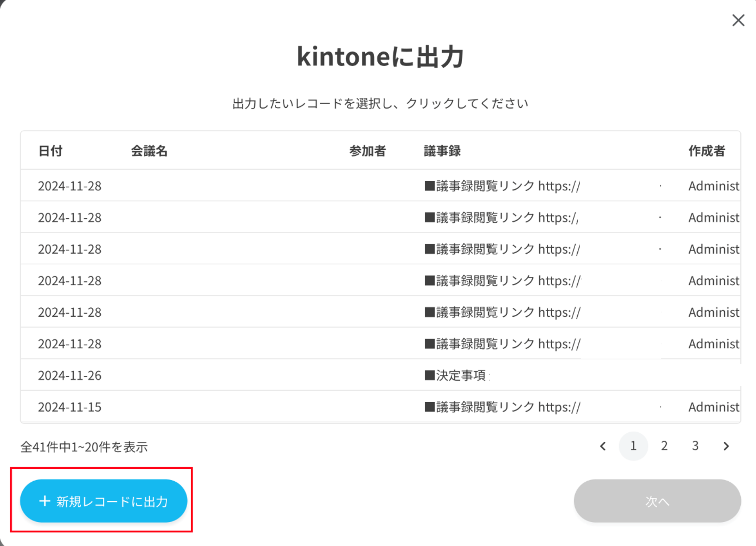
Task: Select the fifth 2024-11-28 record row
Action: [x=381, y=312]
